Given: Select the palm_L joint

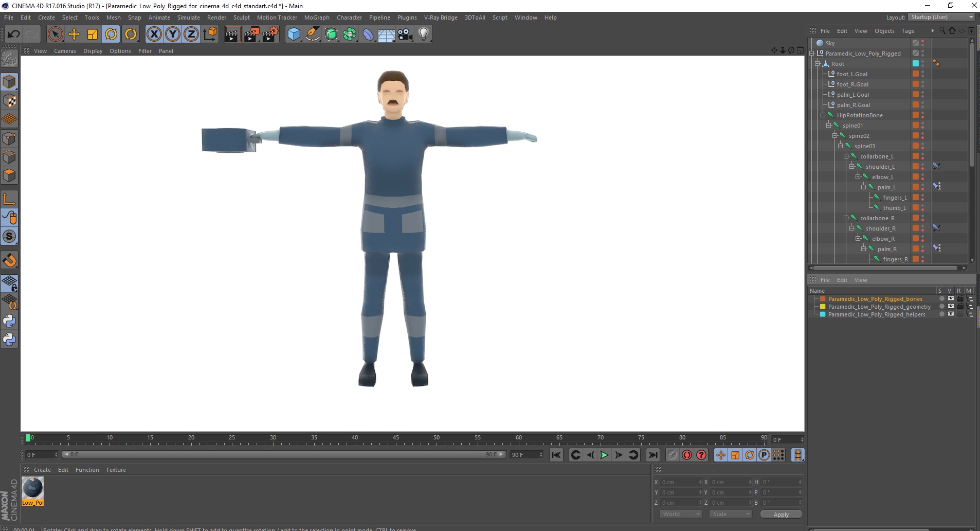Looking at the screenshot, I should (886, 187).
